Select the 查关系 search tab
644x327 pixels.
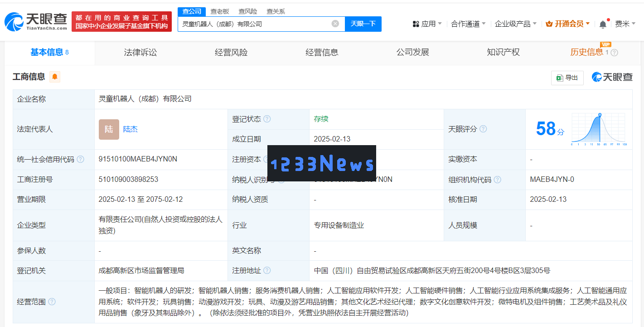(x=276, y=11)
